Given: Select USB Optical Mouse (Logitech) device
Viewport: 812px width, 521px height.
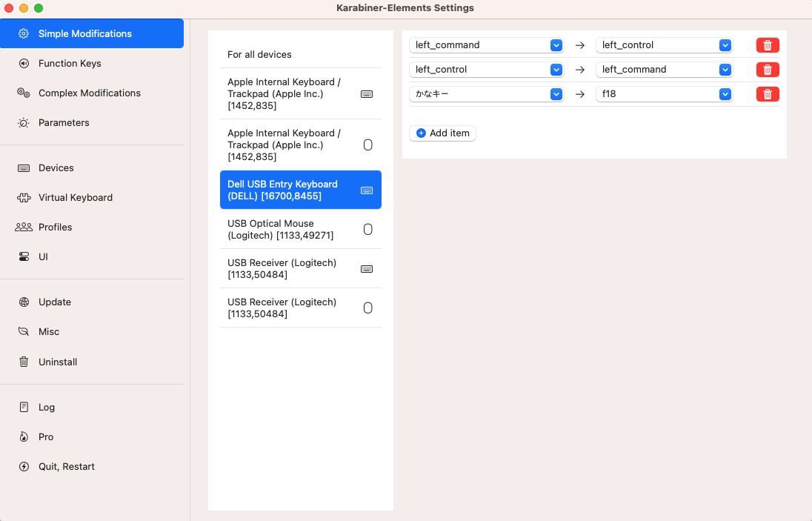Looking at the screenshot, I should tap(300, 230).
